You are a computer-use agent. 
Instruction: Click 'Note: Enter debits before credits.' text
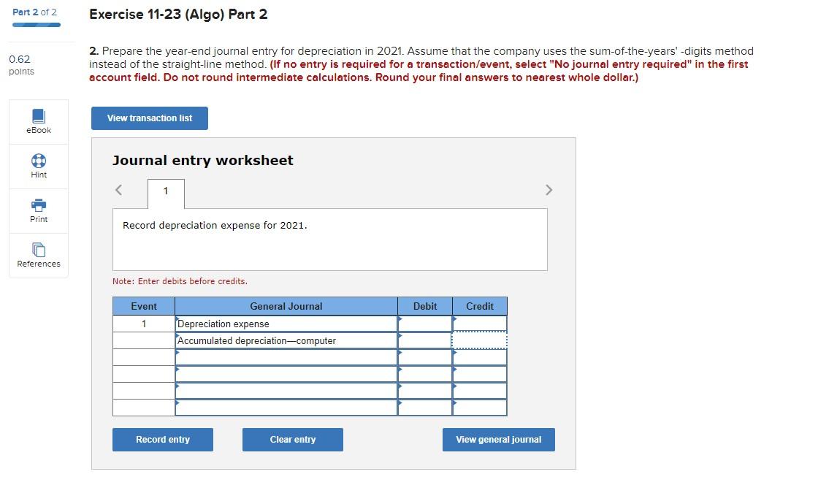point(180,281)
